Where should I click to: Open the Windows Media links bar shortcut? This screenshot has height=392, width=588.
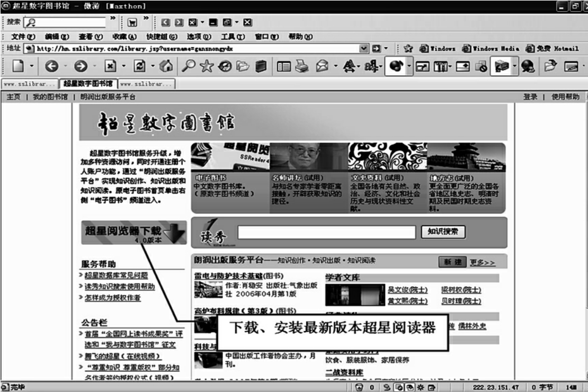[491, 48]
